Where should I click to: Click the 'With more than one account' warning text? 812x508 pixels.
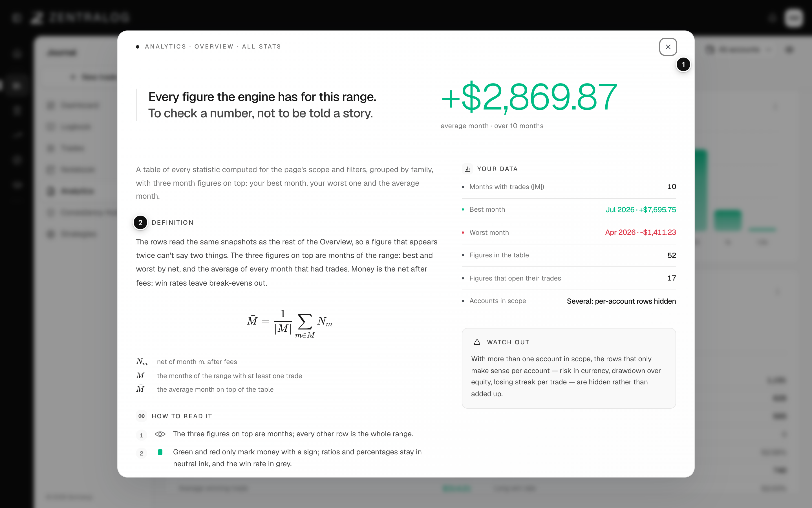click(x=566, y=376)
